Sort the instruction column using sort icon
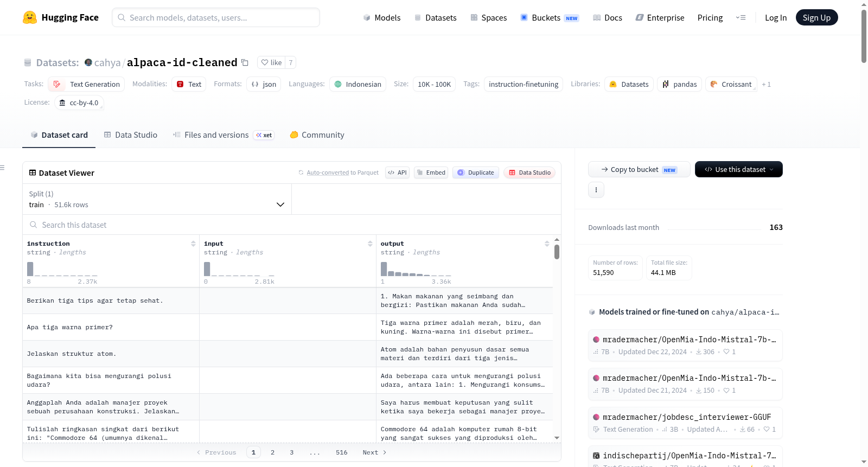The height and width of the screenshot is (467, 868). (x=193, y=244)
